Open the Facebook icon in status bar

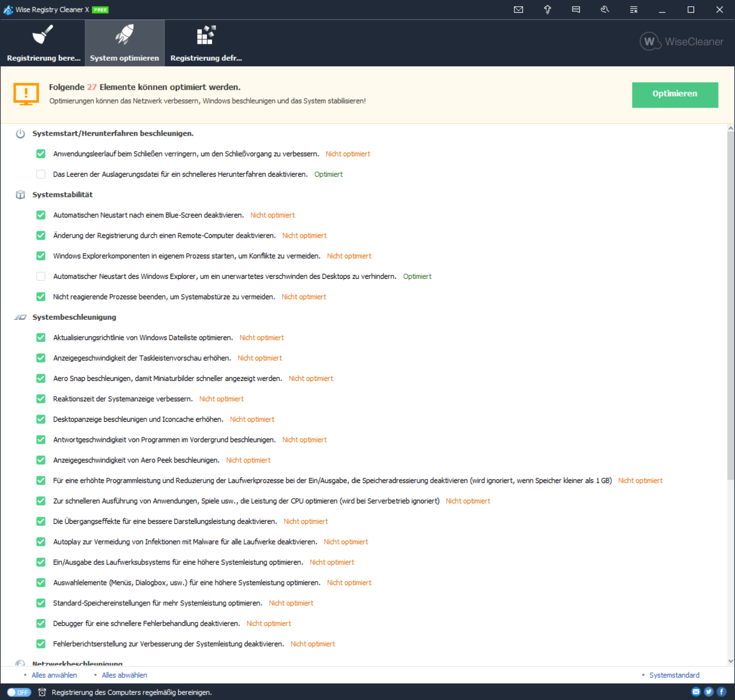tap(721, 692)
